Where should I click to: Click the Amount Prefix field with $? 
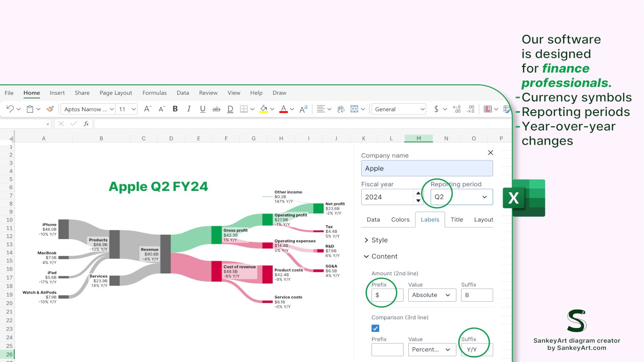click(x=388, y=295)
